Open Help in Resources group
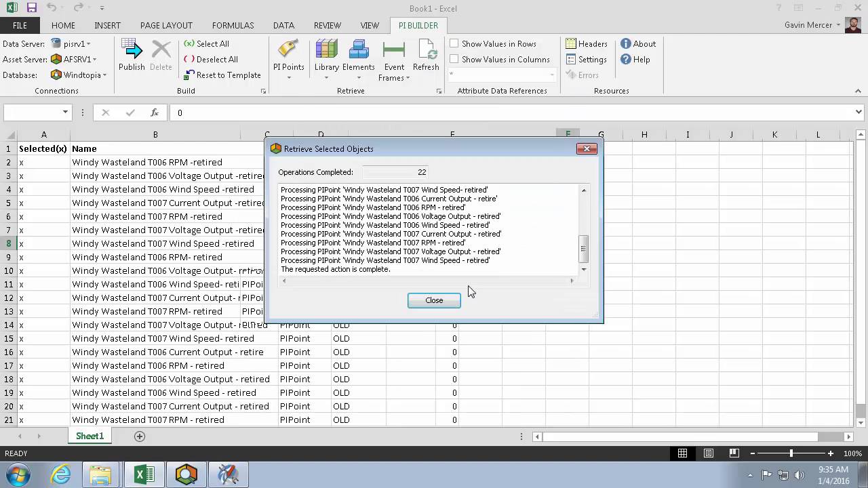Viewport: 868px width, 488px height. click(x=635, y=59)
